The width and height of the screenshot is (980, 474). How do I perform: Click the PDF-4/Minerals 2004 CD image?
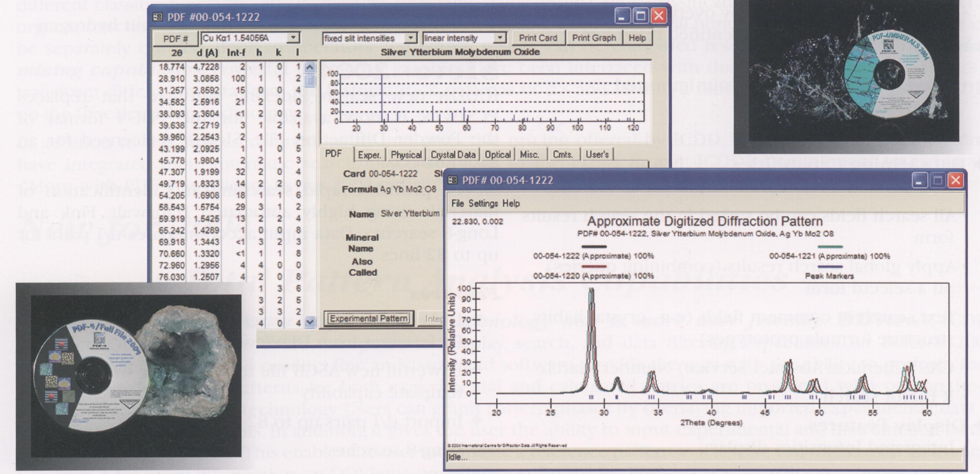click(889, 74)
